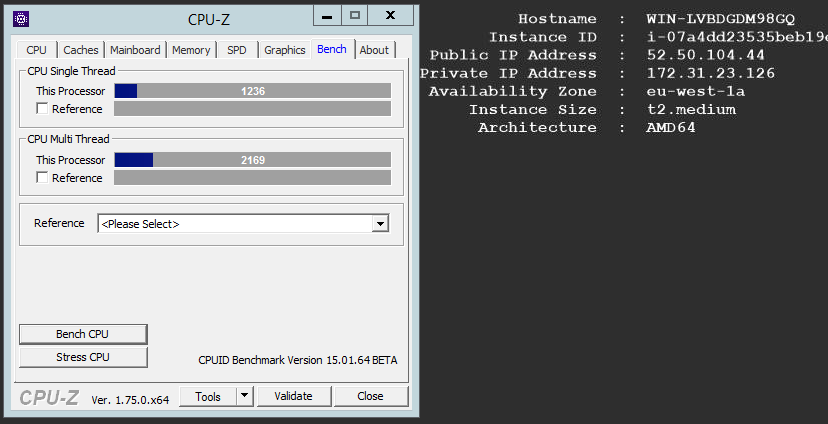
Task: Close CPU-Z using the title bar X
Action: [391, 15]
